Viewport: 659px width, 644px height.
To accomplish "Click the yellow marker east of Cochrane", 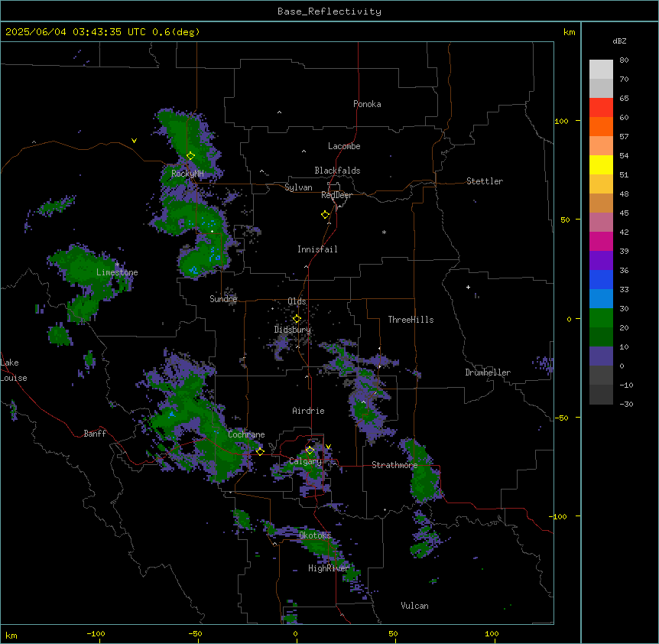I will (260, 451).
